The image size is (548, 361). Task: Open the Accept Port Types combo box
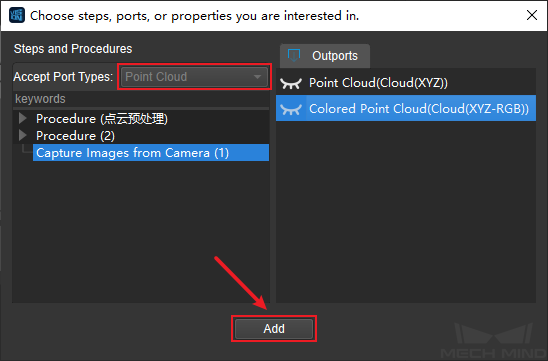click(x=194, y=77)
